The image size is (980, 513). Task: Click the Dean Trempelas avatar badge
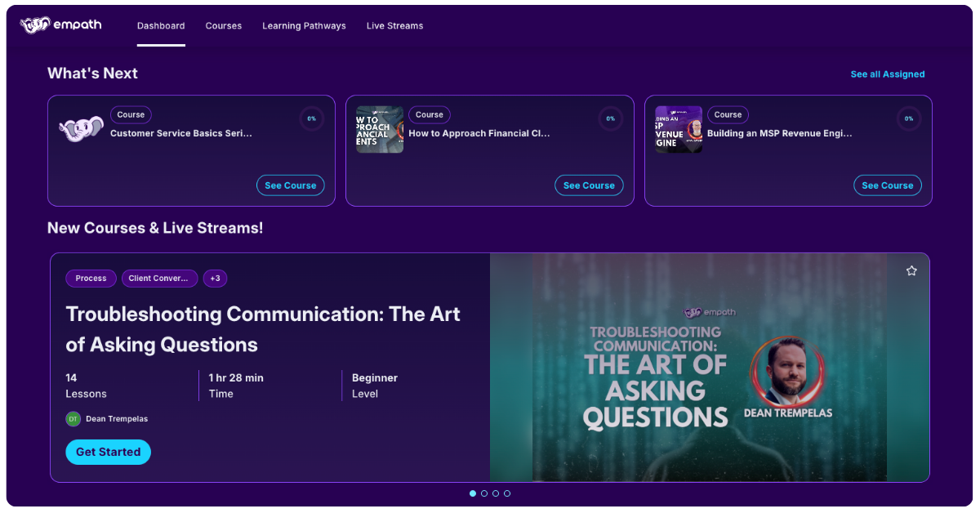click(73, 418)
